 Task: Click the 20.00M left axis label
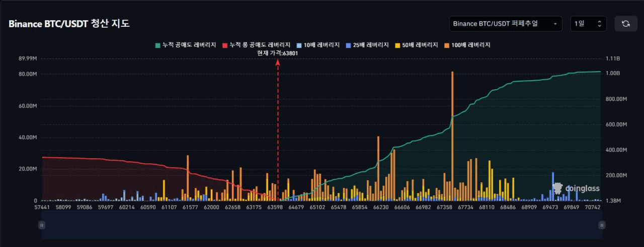pyautogui.click(x=28, y=169)
